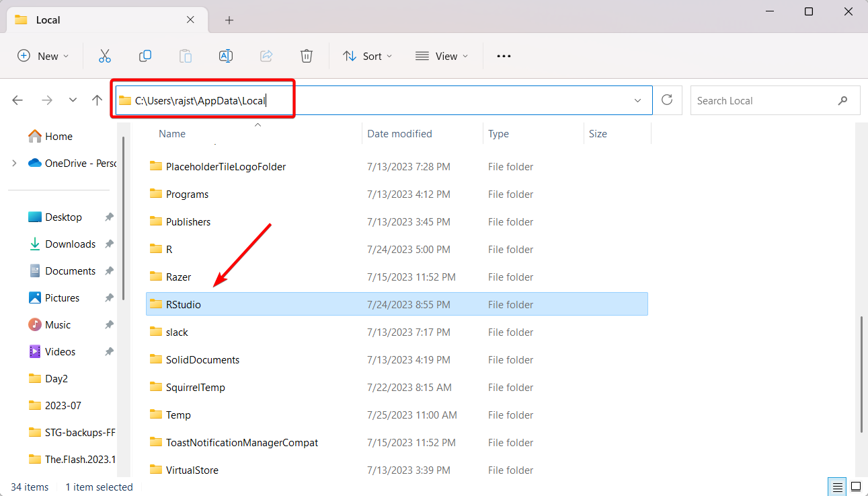Viewport: 868px width, 496px height.
Task: Select the Local tab
Action: (x=108, y=20)
